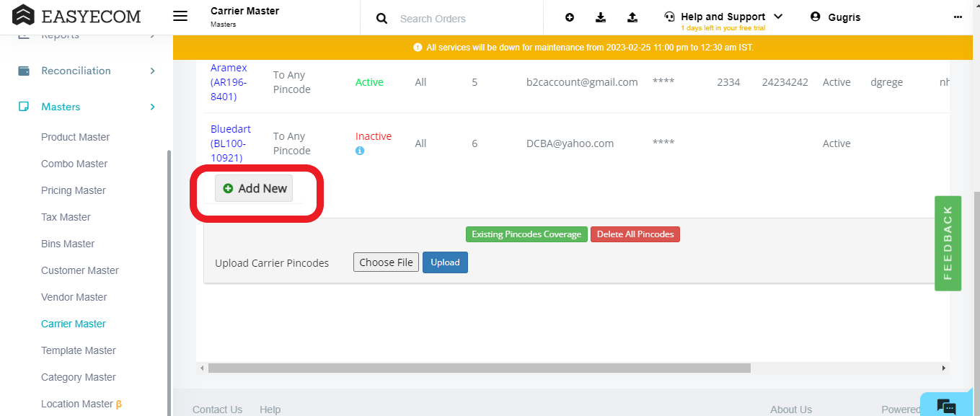This screenshot has width=980, height=416.
Task: Click the EasyEcom logo
Action: (x=76, y=16)
